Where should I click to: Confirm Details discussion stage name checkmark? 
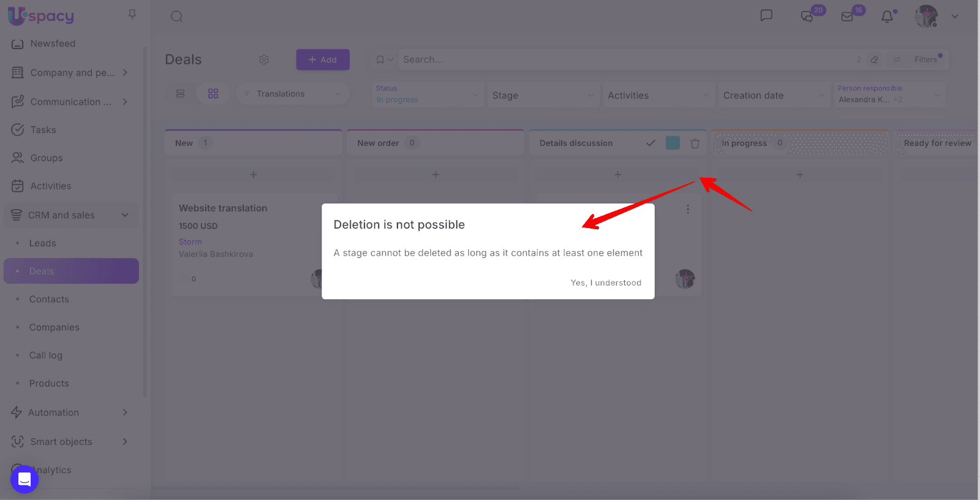[x=651, y=143]
